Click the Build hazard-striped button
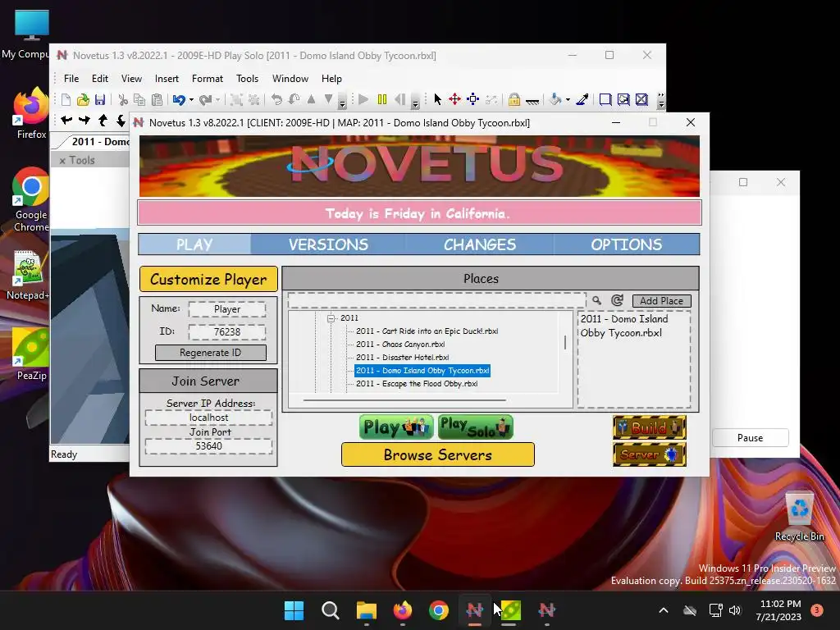Screen dimensions: 840x630 coord(650,427)
